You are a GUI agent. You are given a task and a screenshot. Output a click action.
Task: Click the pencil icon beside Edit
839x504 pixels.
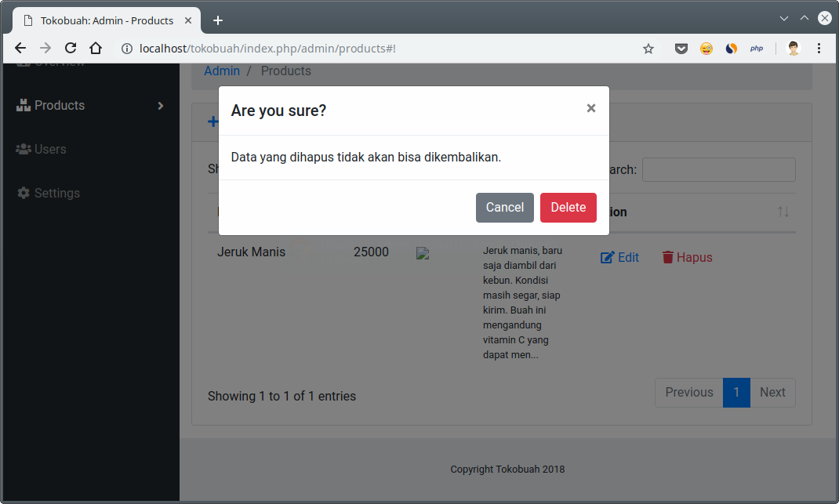[x=606, y=256]
